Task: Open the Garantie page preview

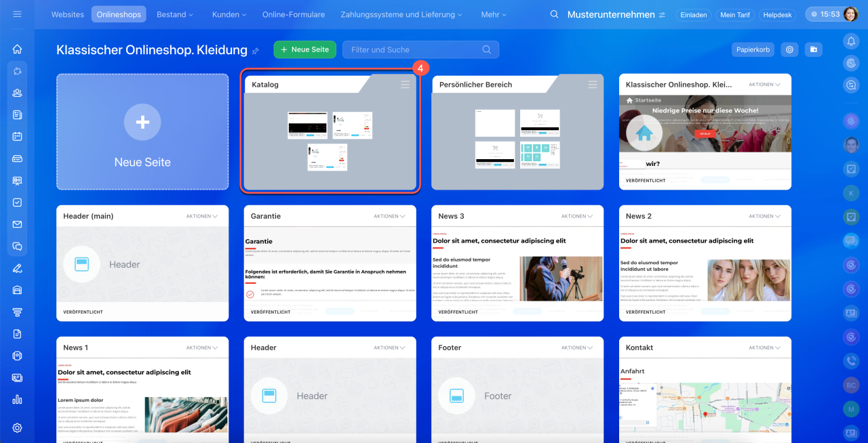Action: tap(330, 265)
